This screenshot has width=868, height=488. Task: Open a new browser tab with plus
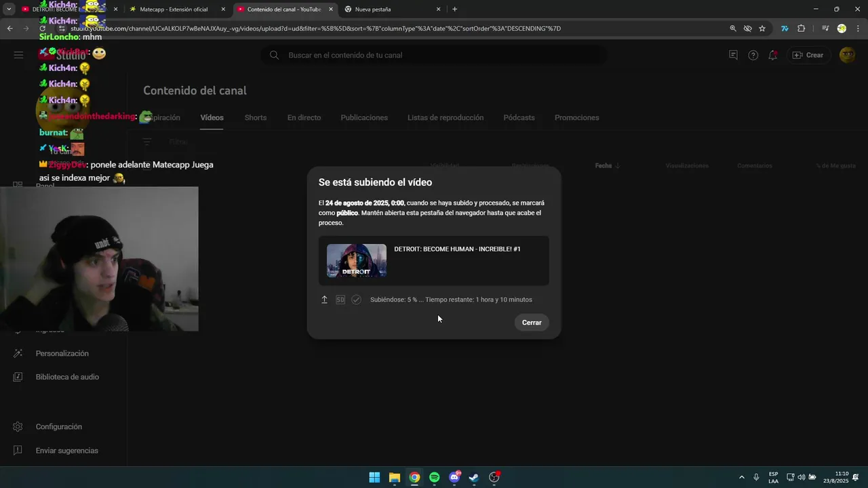(454, 9)
